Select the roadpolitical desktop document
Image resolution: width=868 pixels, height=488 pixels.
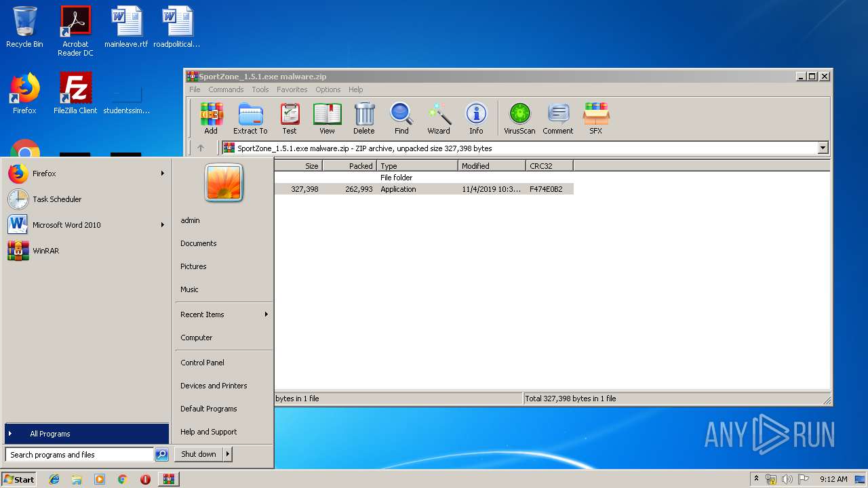coord(177,27)
